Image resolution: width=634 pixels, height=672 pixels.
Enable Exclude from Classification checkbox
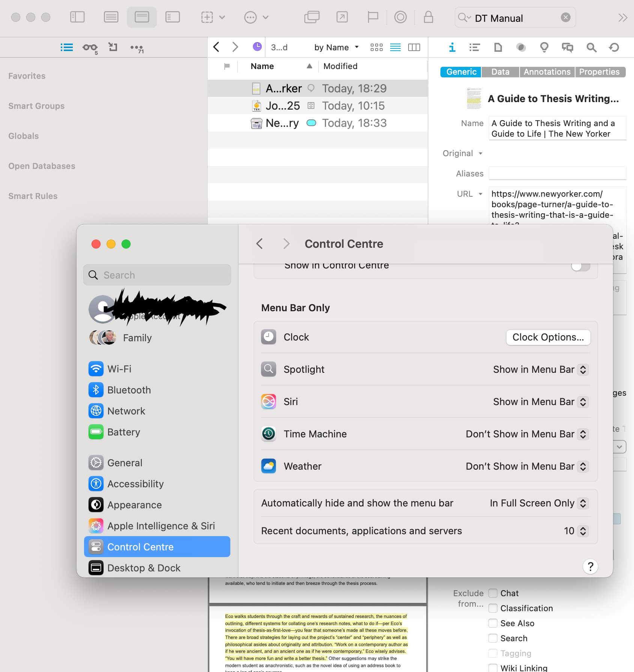[493, 608]
